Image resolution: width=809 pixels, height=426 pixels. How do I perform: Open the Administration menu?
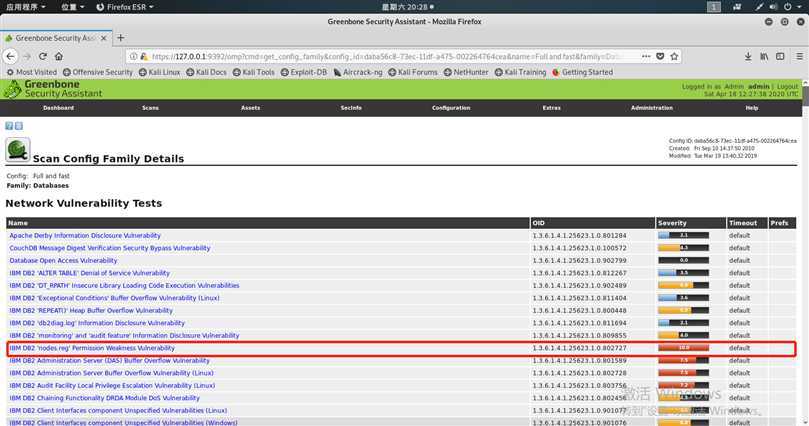(x=652, y=108)
